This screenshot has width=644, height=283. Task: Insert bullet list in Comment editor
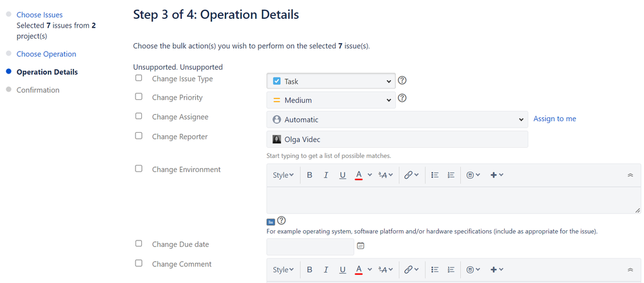tap(435, 269)
